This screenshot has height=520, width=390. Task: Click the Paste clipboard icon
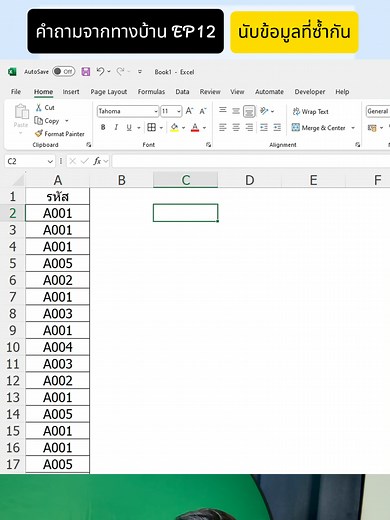[x=21, y=112]
